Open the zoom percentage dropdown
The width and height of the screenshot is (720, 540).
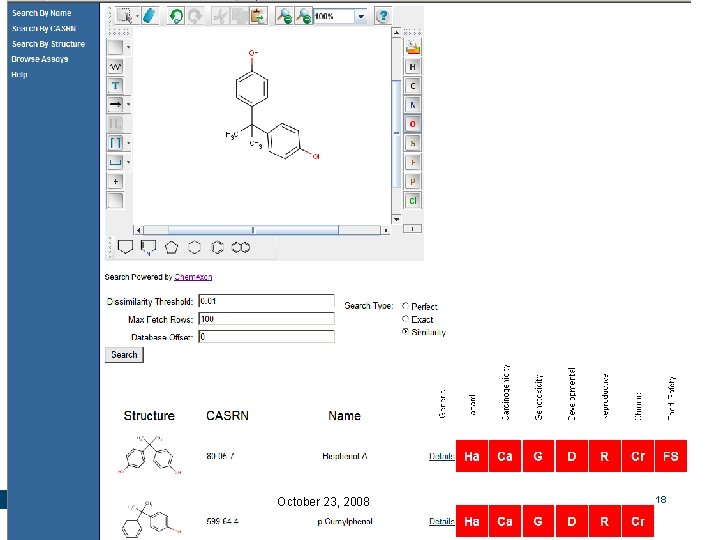click(361, 17)
